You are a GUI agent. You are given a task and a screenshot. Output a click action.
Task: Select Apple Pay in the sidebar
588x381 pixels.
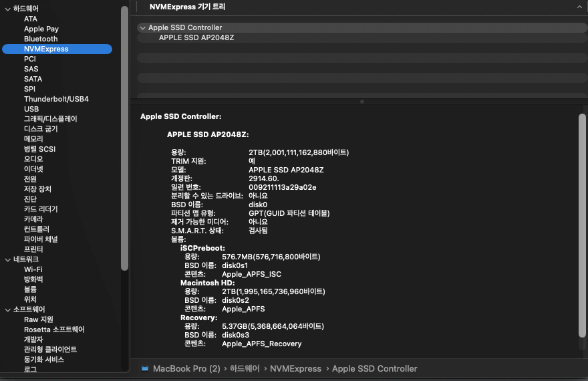point(41,29)
